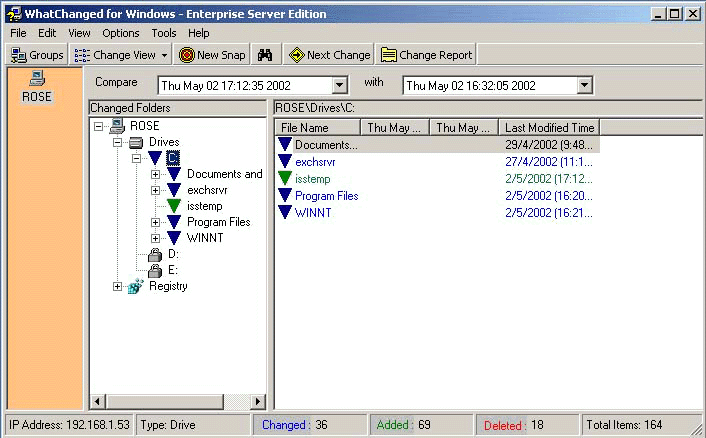Click blue triangle of Documents... list row
Image resolution: width=706 pixels, height=438 pixels.
coord(285,144)
